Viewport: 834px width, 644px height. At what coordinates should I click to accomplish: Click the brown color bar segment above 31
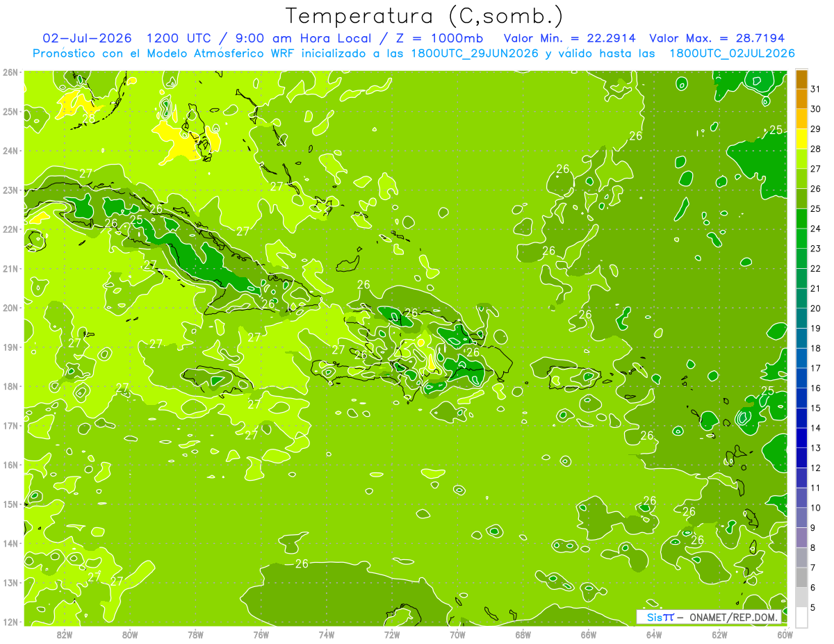[801, 79]
